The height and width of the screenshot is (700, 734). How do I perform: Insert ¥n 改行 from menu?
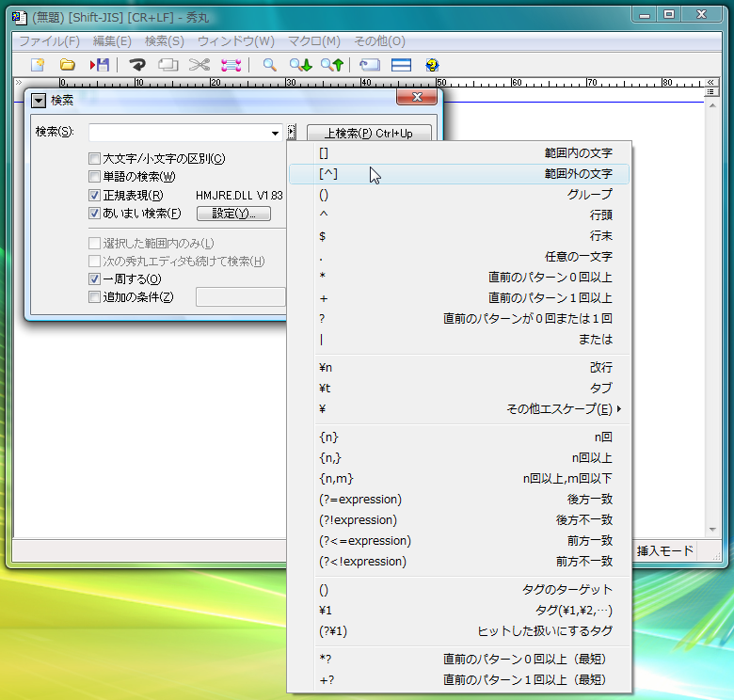click(x=459, y=367)
